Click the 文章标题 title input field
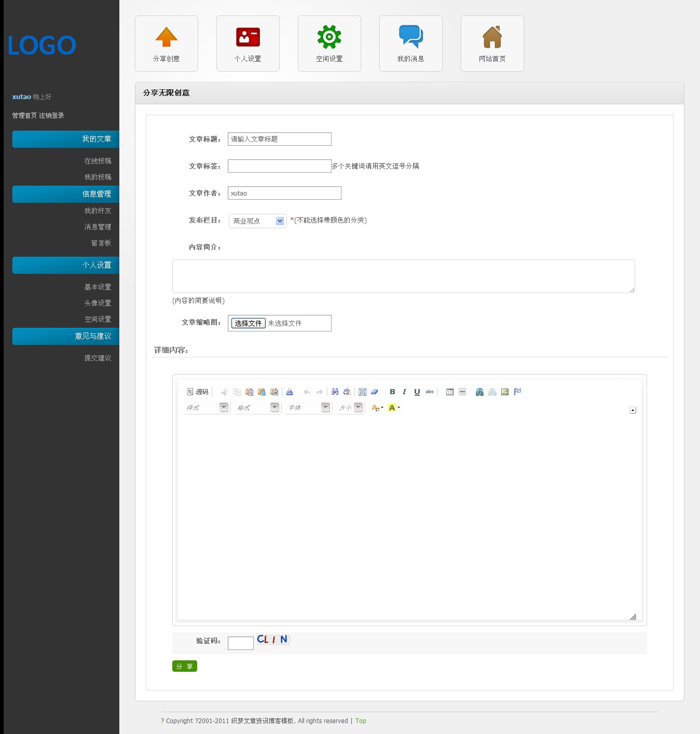Screen dimensions: 700x734 click(x=279, y=139)
